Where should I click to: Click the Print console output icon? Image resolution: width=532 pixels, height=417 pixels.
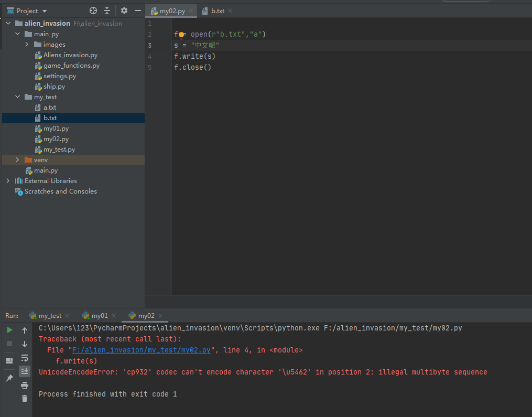point(25,385)
